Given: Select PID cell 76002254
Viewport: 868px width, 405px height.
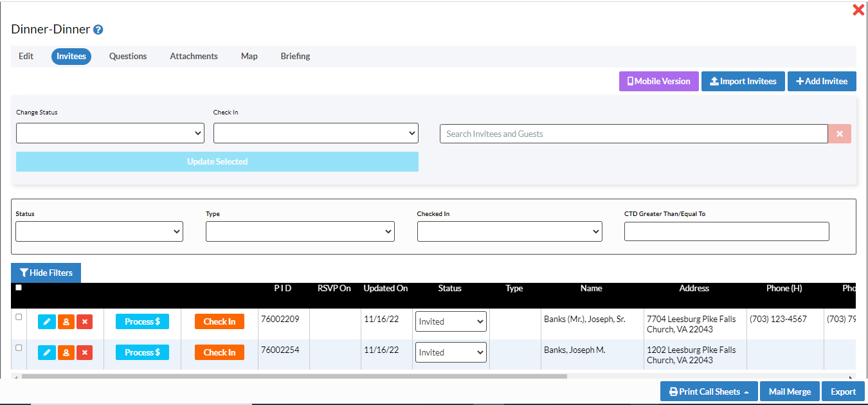Looking at the screenshot, I should point(280,350).
